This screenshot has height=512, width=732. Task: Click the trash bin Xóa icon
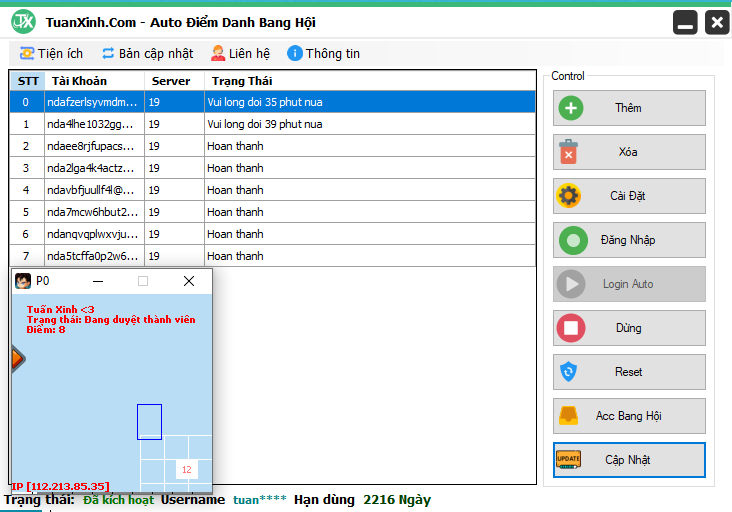[569, 152]
